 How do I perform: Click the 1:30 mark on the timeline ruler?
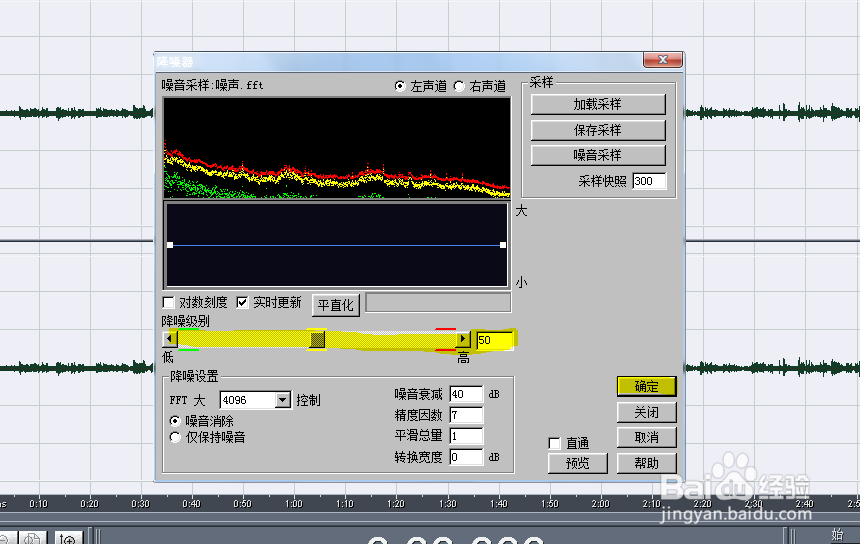(448, 504)
